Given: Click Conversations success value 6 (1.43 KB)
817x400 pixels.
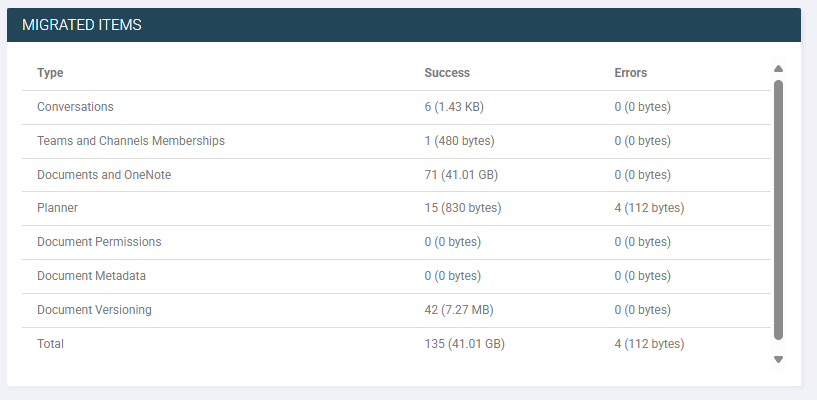Looking at the screenshot, I should point(454,107).
